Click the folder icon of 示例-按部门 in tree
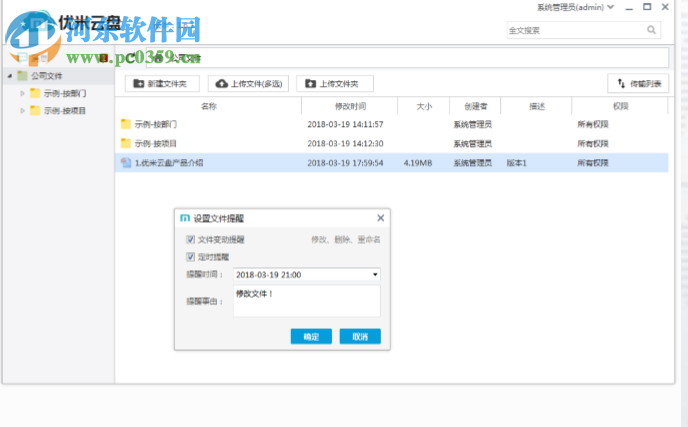The image size is (688, 427). tap(35, 93)
